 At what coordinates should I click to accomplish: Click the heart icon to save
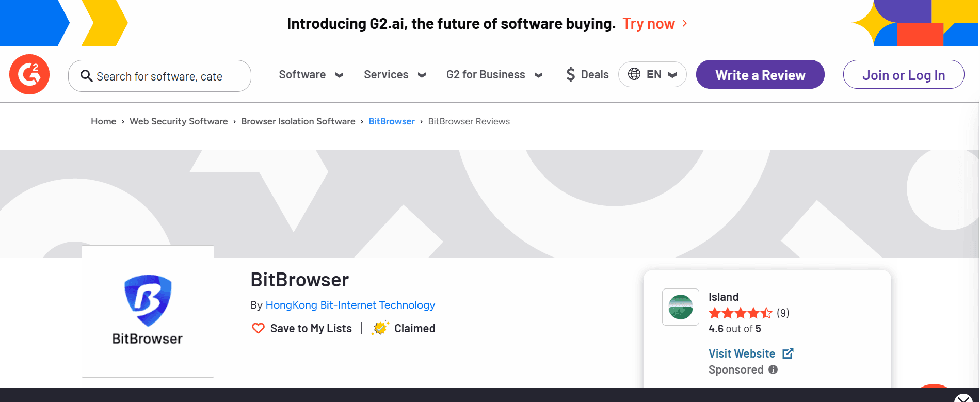(x=258, y=328)
